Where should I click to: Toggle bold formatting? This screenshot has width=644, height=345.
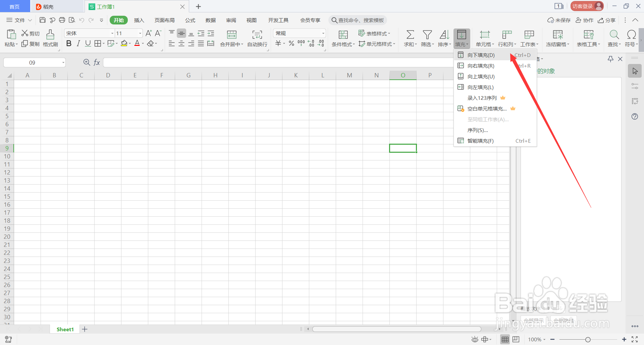pyautogui.click(x=69, y=43)
